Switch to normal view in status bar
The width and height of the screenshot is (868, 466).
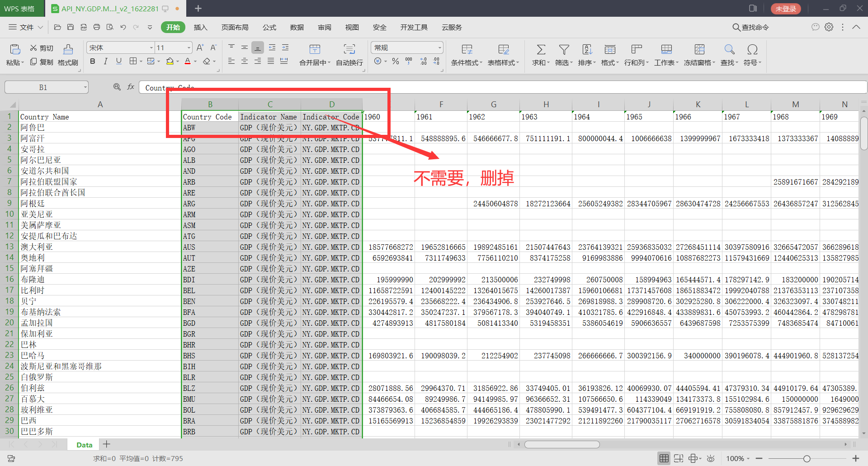664,458
